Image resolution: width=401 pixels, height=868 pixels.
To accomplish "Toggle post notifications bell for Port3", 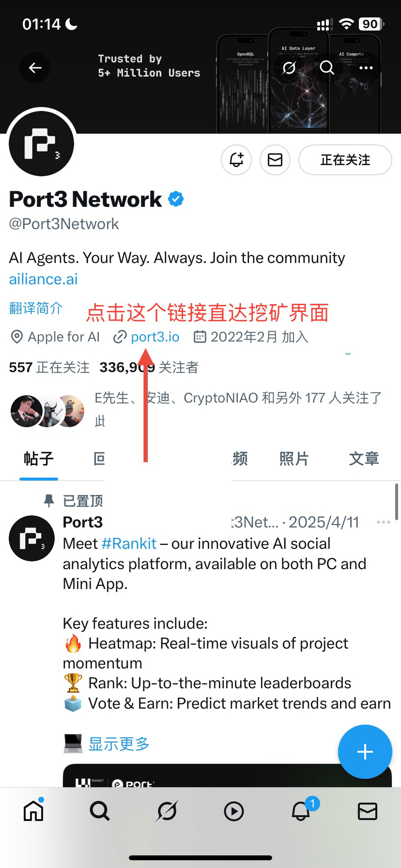I will 236,160.
